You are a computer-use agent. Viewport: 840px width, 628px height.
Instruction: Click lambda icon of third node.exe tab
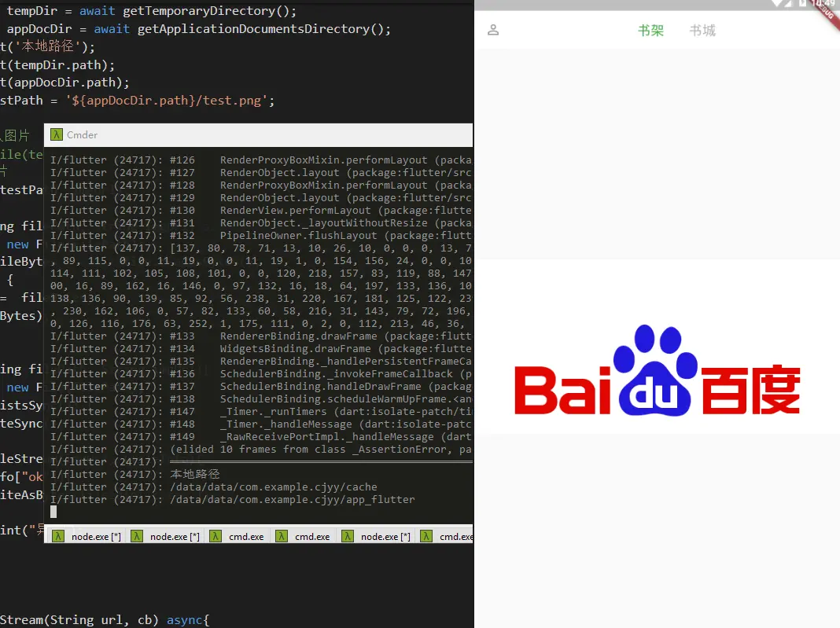(348, 537)
